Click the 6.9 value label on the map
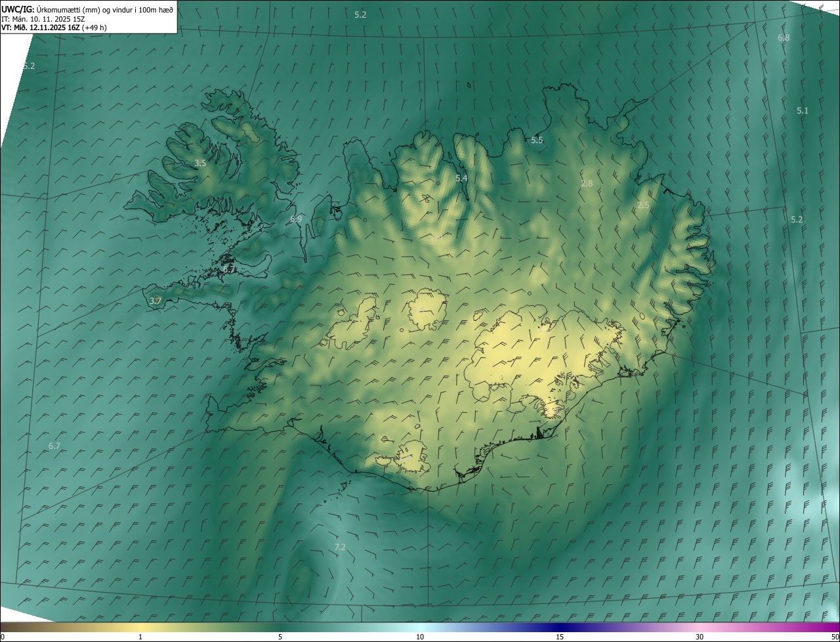Viewport: 840px width, 642px height. tap(296, 219)
